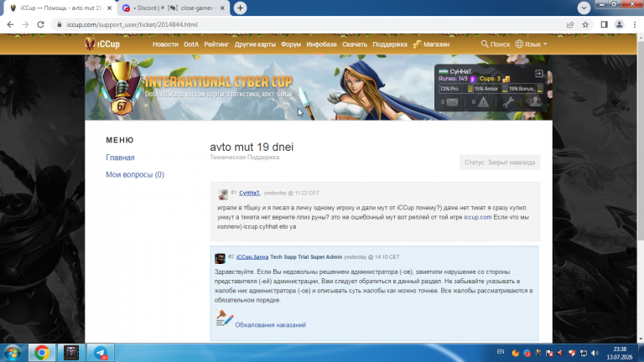Click the gavel and pencil appeal icon
This screenshot has width=644, height=362.
(224, 318)
